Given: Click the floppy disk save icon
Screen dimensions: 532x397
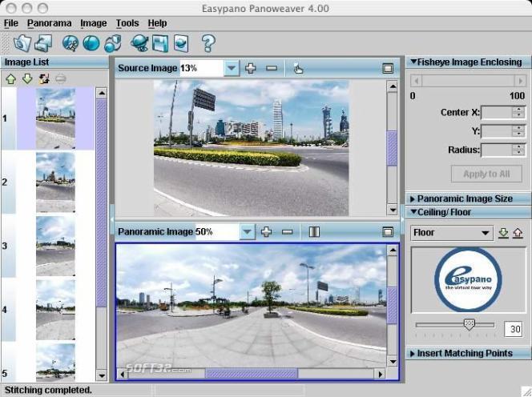Looking at the screenshot, I should 160,43.
